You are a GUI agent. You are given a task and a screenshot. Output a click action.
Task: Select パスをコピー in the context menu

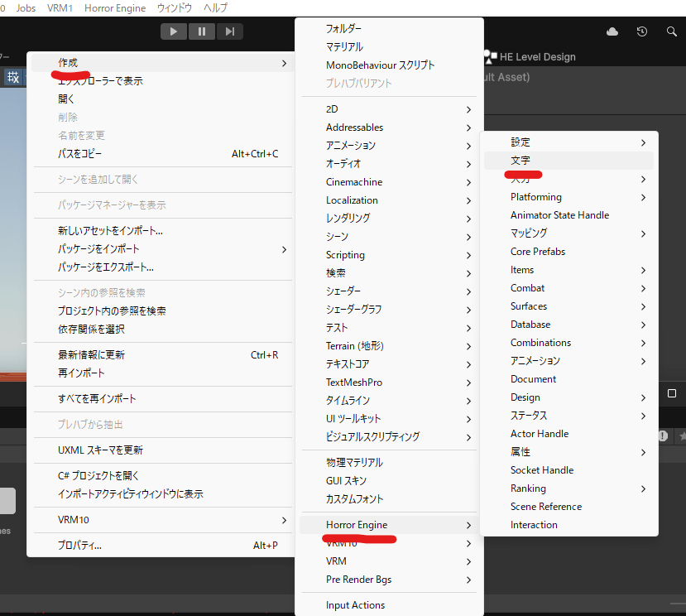click(x=163, y=154)
